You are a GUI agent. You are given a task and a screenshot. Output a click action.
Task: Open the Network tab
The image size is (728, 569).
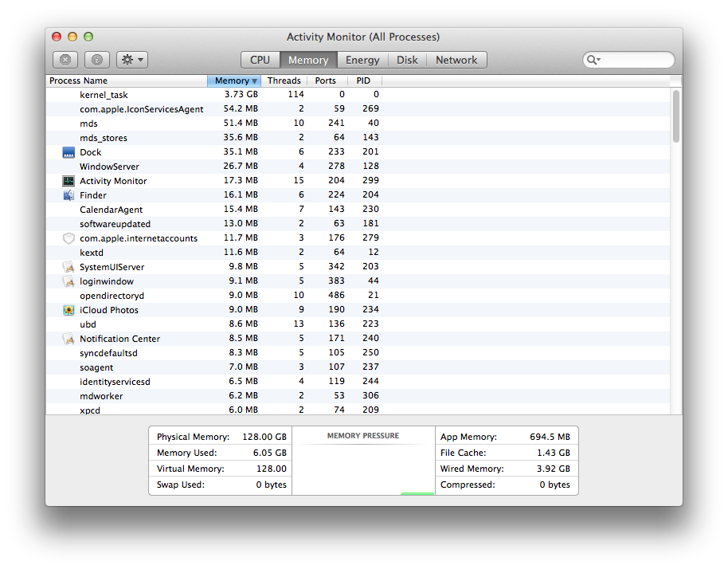[456, 60]
